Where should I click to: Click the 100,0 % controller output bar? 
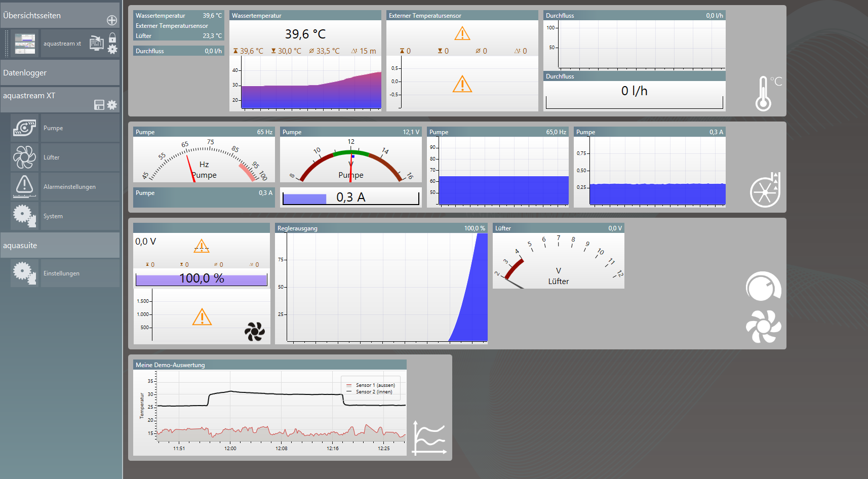tap(202, 279)
